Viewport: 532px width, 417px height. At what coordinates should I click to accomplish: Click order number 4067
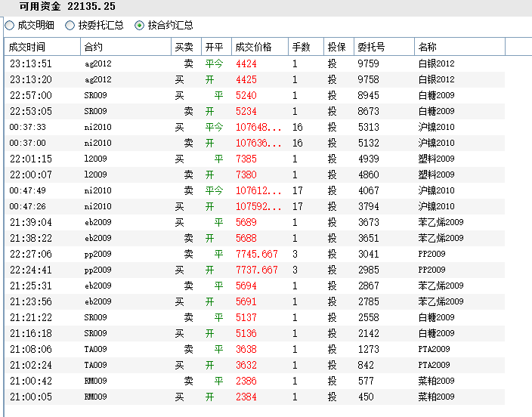tap(369, 190)
